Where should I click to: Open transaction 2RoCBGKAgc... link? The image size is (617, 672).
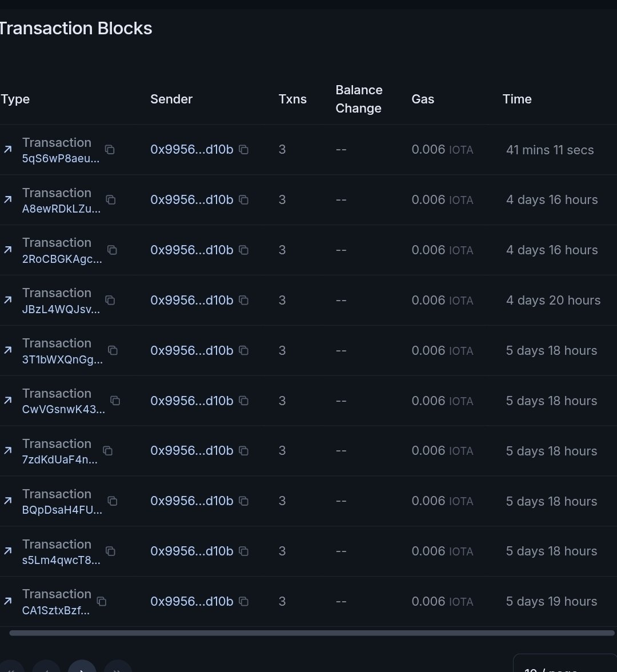(x=62, y=259)
